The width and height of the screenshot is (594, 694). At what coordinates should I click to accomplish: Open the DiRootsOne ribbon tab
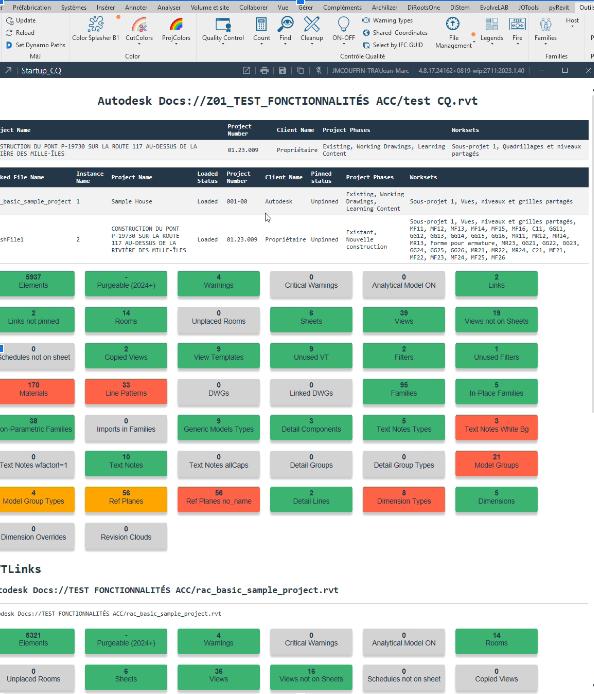424,8
